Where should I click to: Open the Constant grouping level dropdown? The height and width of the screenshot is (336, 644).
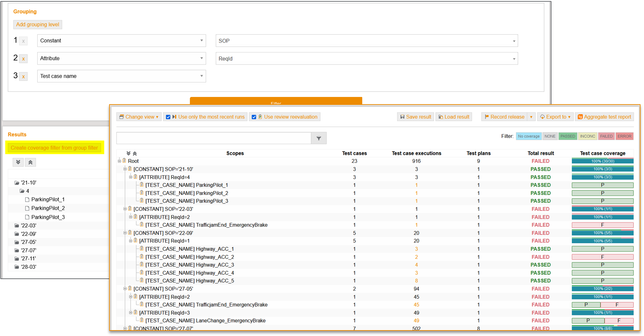pyautogui.click(x=121, y=40)
